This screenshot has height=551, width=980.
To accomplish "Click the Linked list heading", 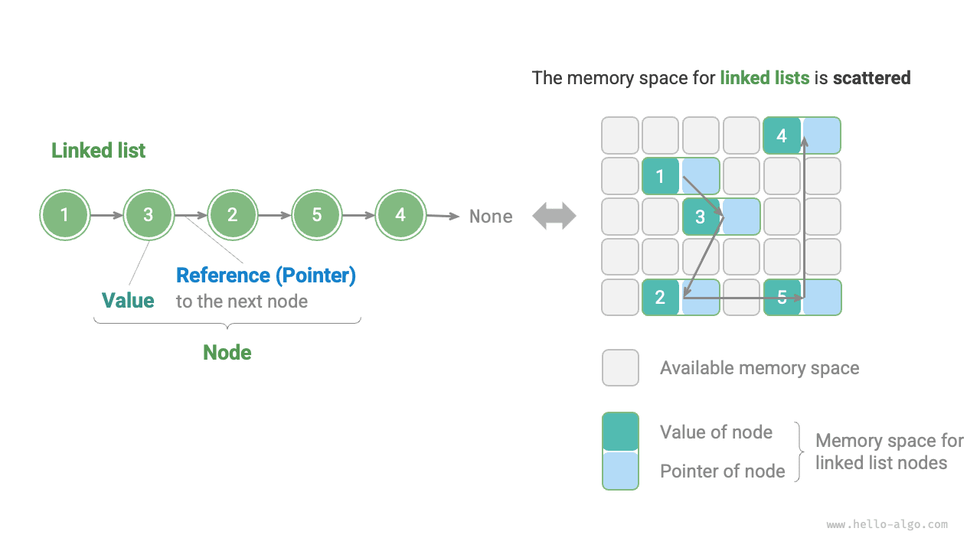I will pos(98,151).
